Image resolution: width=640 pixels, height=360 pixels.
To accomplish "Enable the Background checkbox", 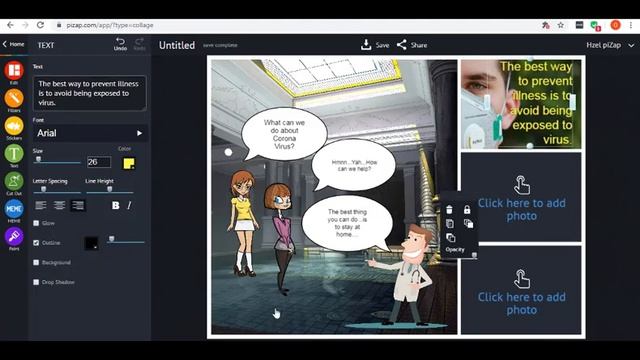I will (36, 262).
